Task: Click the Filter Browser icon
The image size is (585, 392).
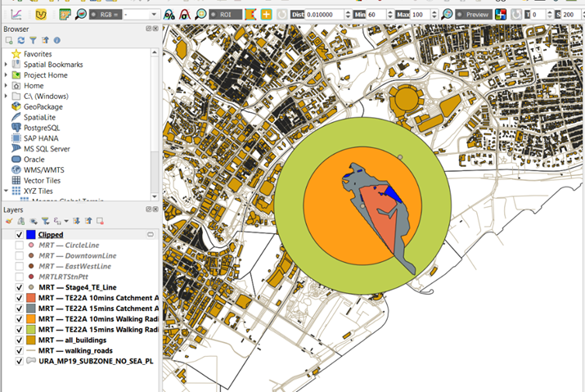Action: [x=33, y=40]
